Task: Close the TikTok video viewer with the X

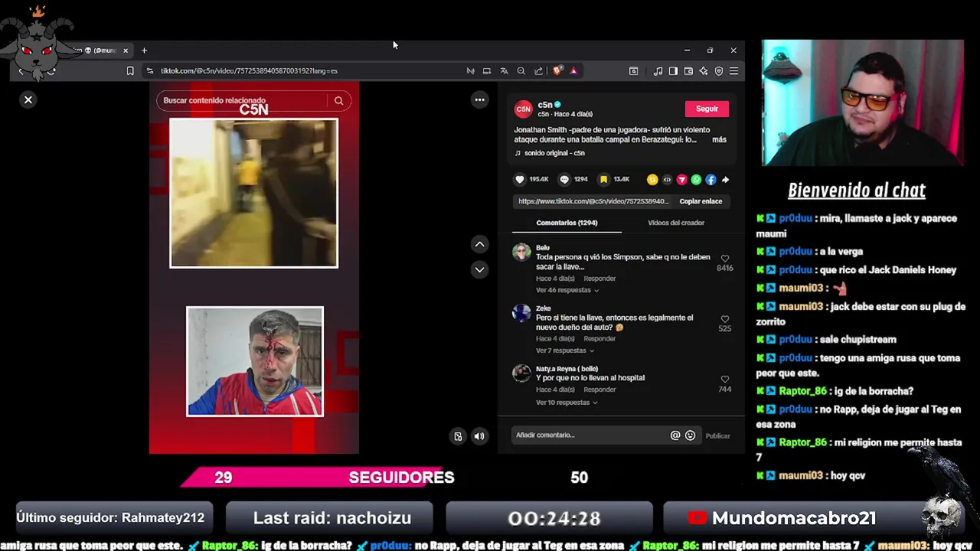Action: pos(28,99)
